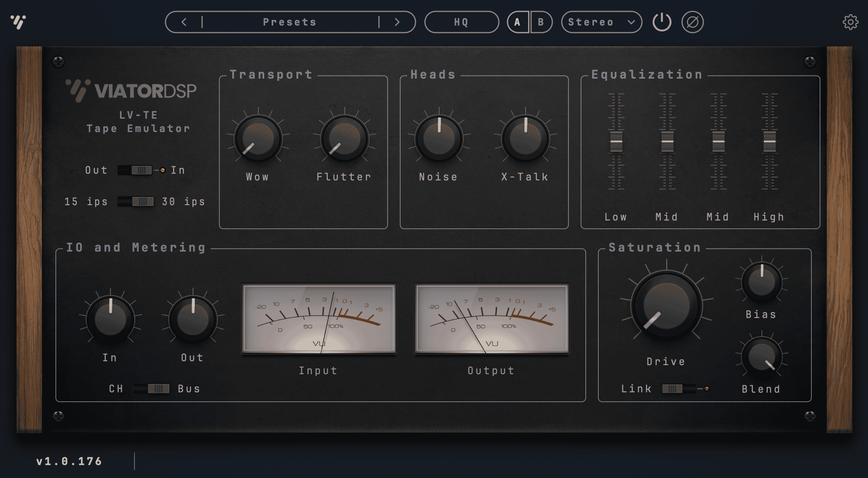Click the 'Bus' label

(x=189, y=389)
